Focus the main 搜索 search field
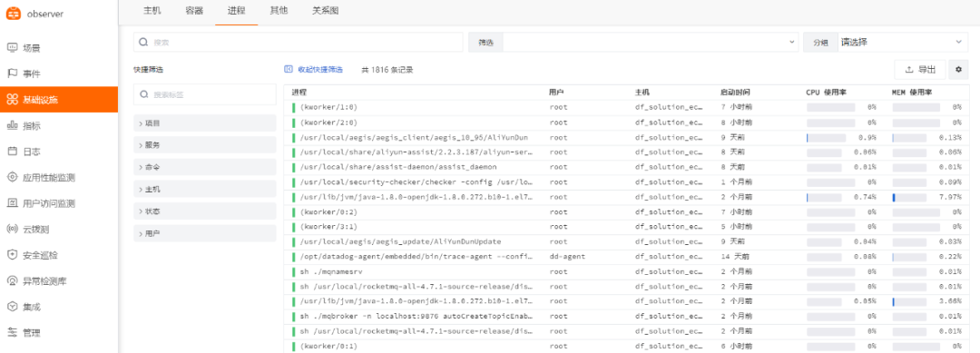 [299, 42]
